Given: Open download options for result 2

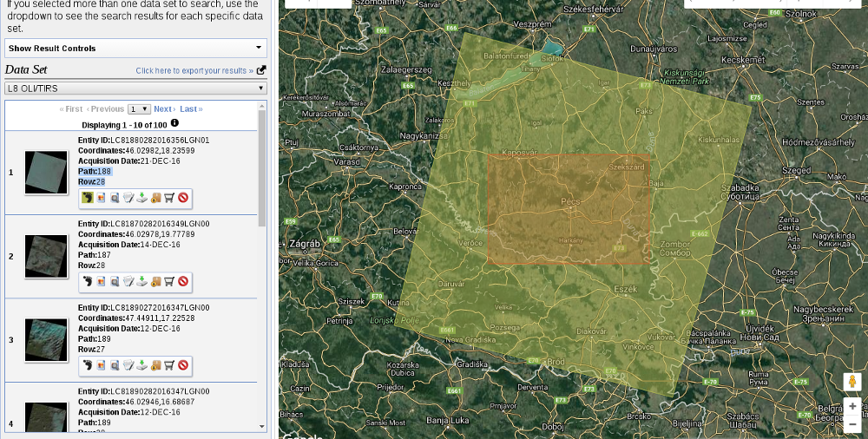Looking at the screenshot, I should [x=142, y=281].
